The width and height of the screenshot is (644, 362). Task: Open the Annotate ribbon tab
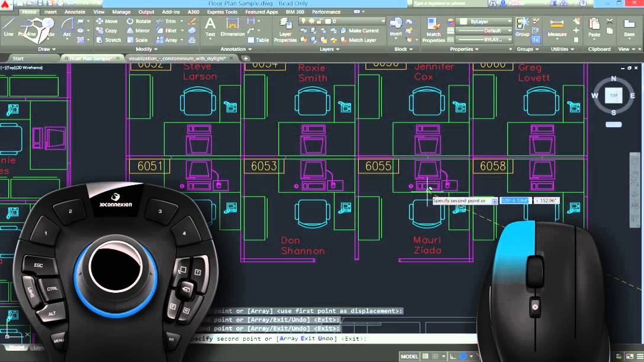tap(75, 12)
